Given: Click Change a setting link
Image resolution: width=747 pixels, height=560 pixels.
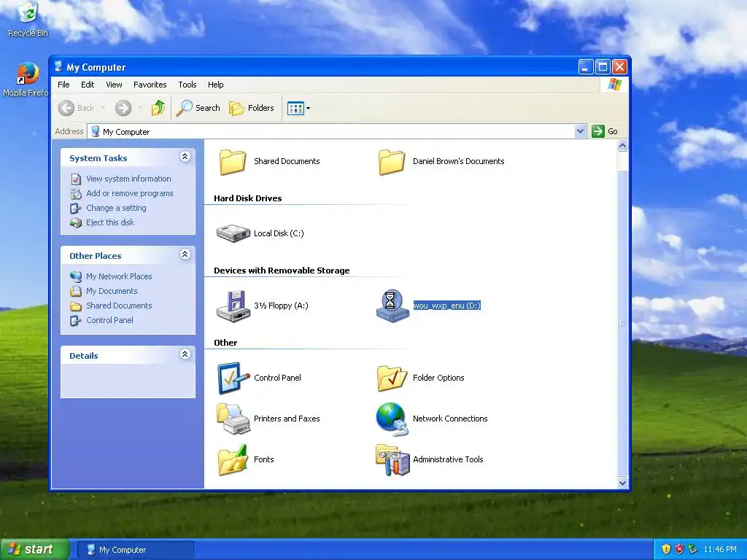Looking at the screenshot, I should point(116,208).
